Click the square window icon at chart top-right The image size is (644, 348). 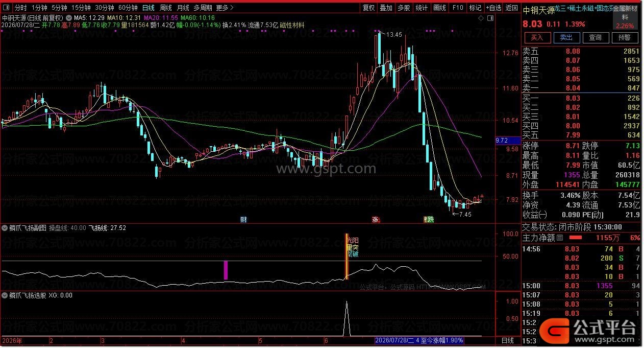point(490,18)
